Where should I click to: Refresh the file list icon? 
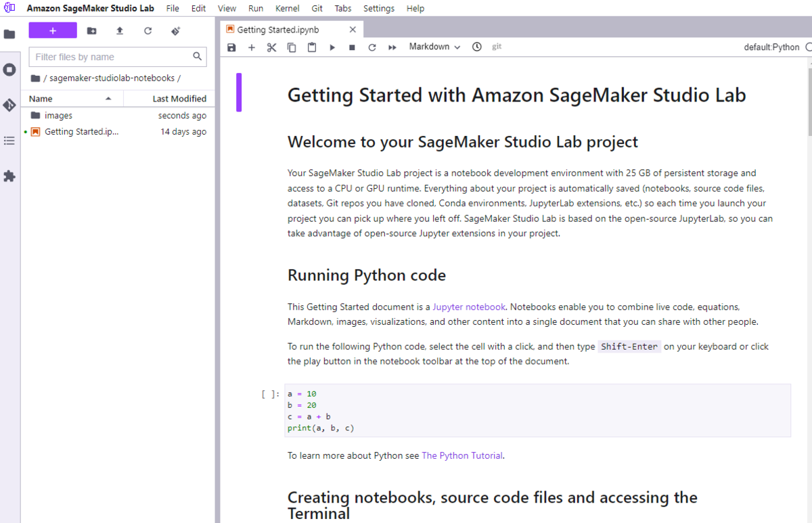tap(148, 31)
